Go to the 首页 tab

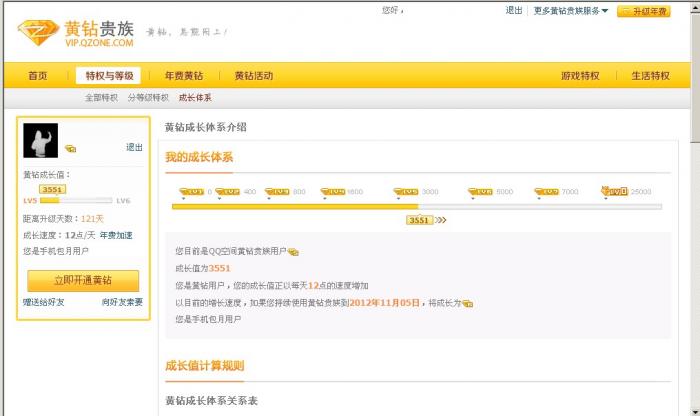tap(38, 76)
